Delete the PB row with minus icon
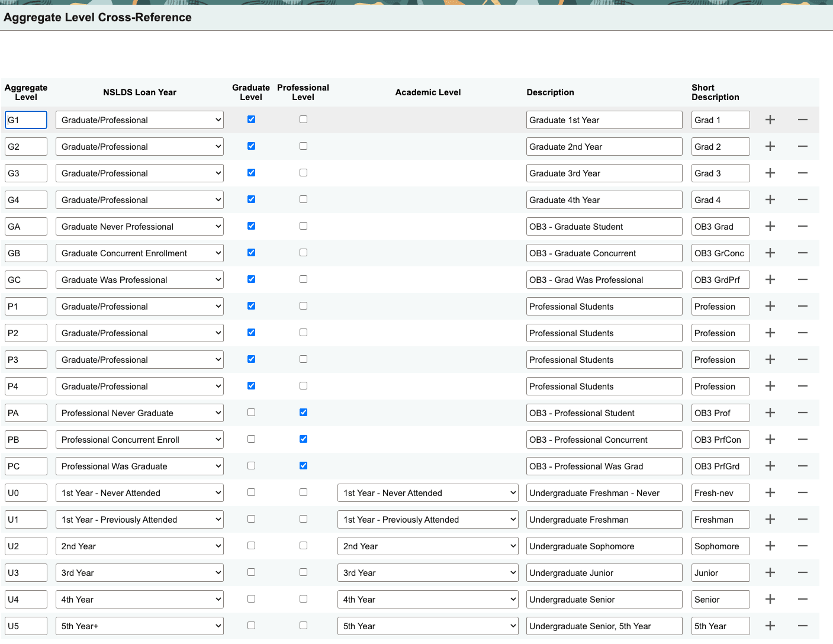Image resolution: width=833 pixels, height=644 pixels. [803, 439]
